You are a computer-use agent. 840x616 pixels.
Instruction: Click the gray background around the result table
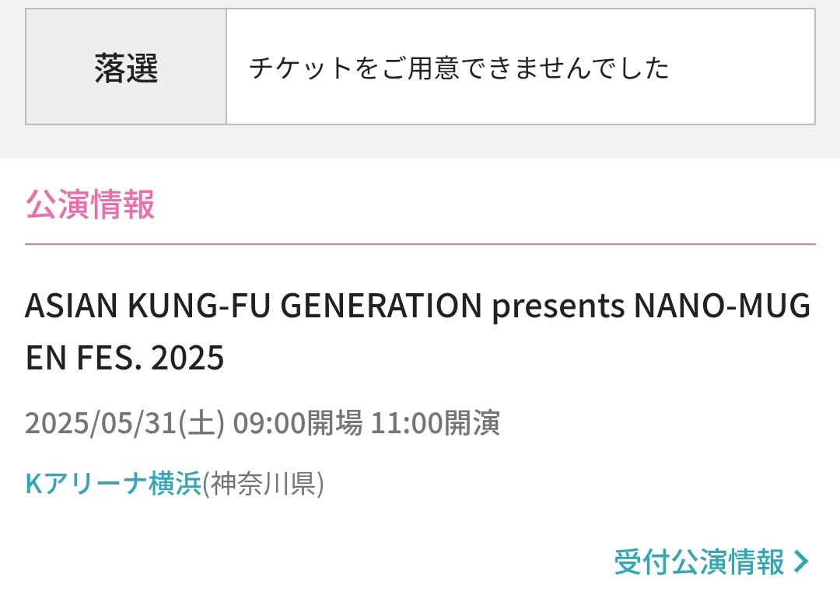(420, 142)
